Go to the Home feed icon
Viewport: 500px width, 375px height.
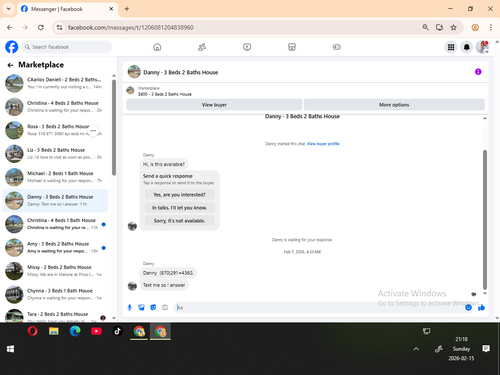[x=157, y=47]
